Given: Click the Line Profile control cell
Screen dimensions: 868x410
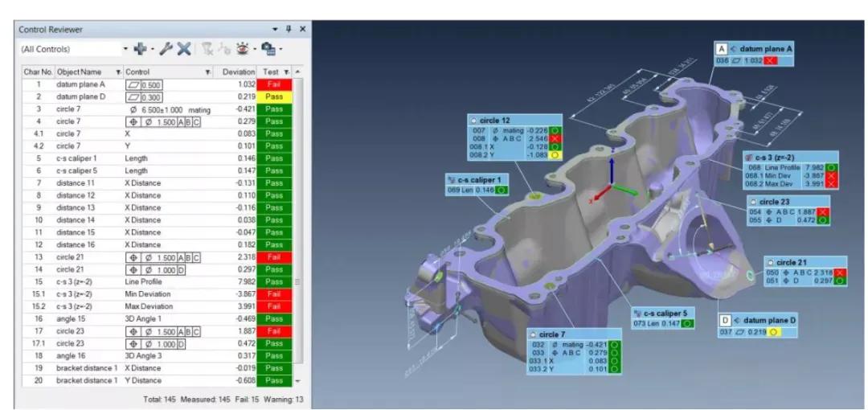Looking at the screenshot, I should coord(143,281).
